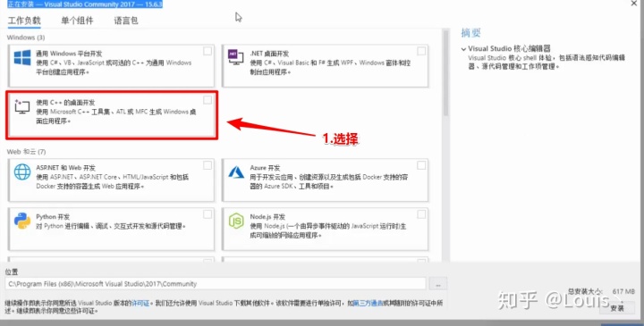Viewport: 644px width, 326px height.
Task: Select the Python 开发 workload title
Action: click(x=53, y=217)
